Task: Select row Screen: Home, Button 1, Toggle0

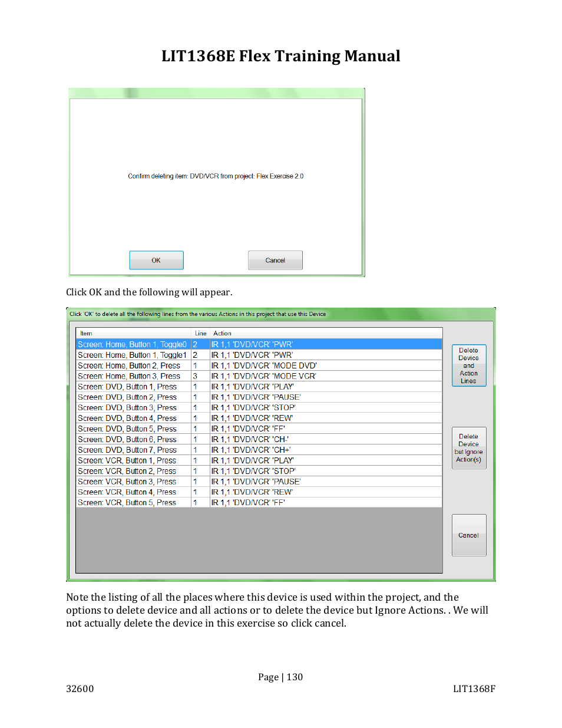Action: (259, 344)
